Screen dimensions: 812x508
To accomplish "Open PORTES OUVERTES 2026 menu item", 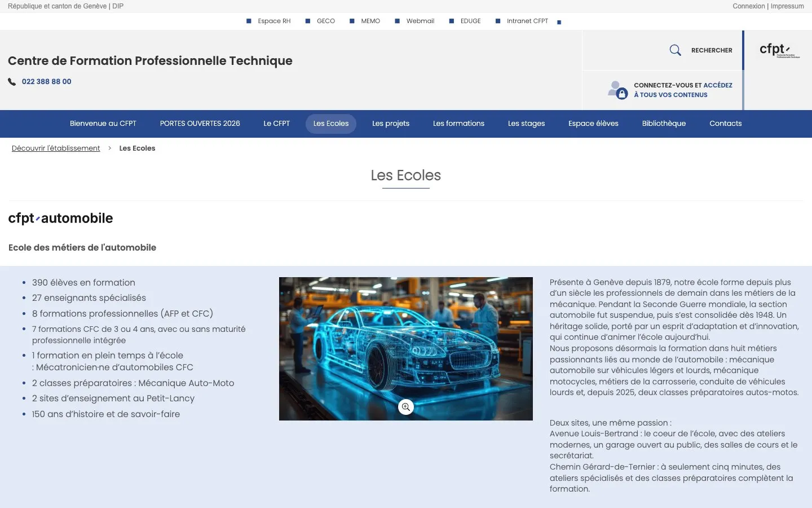I will 200,124.
